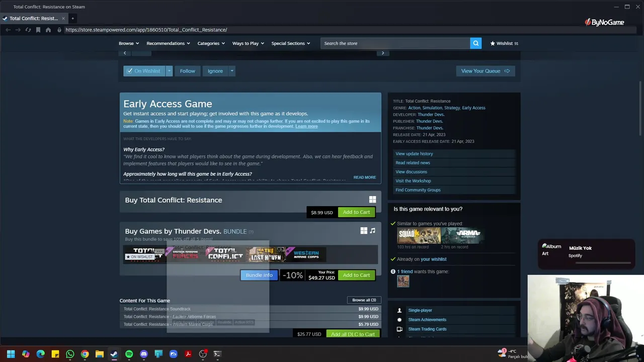
Task: Open File Explorer from taskbar
Action: click(100, 354)
